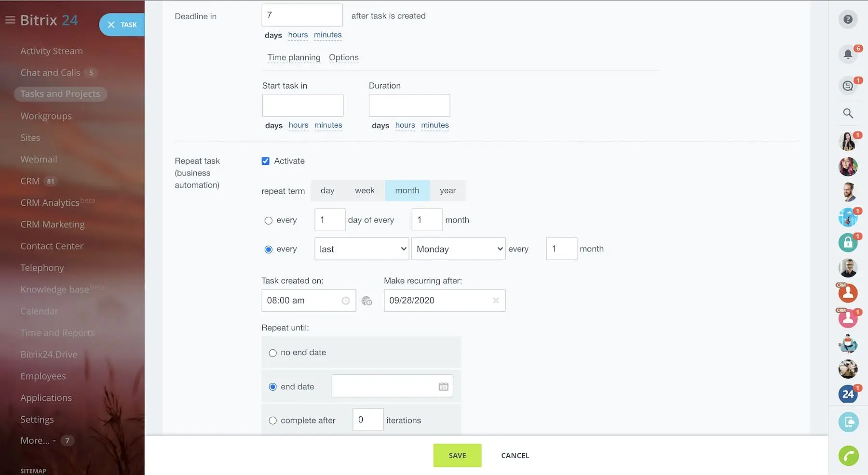This screenshot has height=475, width=868.
Task: Click the time zone globe icon
Action: coord(367,301)
